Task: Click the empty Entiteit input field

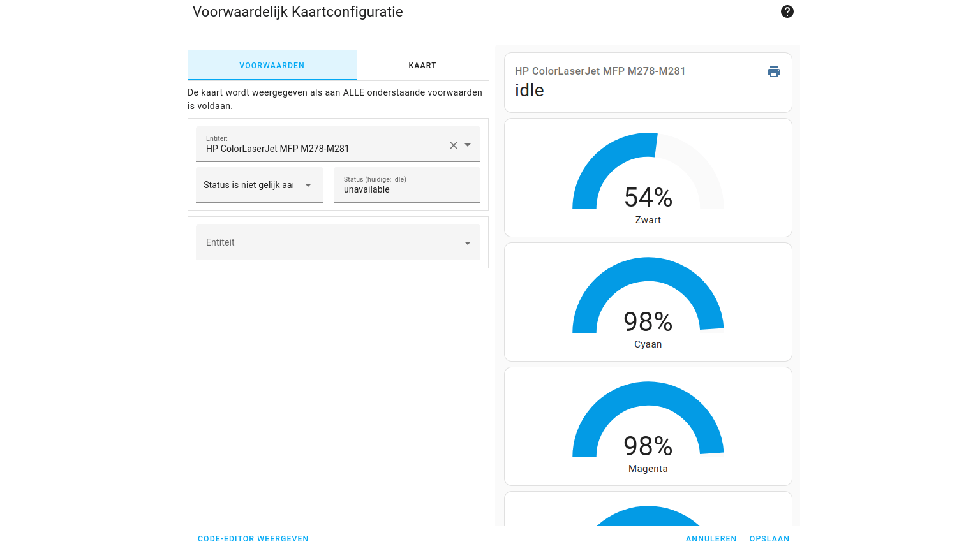Action: click(325, 242)
